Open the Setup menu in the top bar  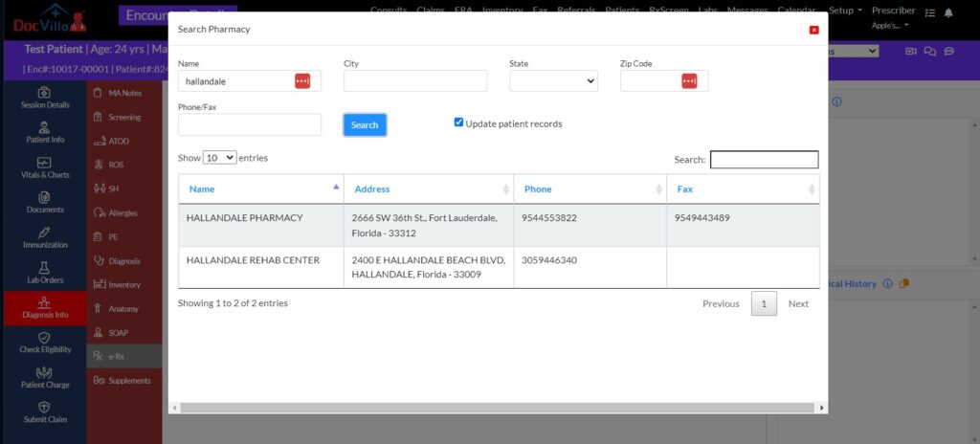(x=845, y=11)
